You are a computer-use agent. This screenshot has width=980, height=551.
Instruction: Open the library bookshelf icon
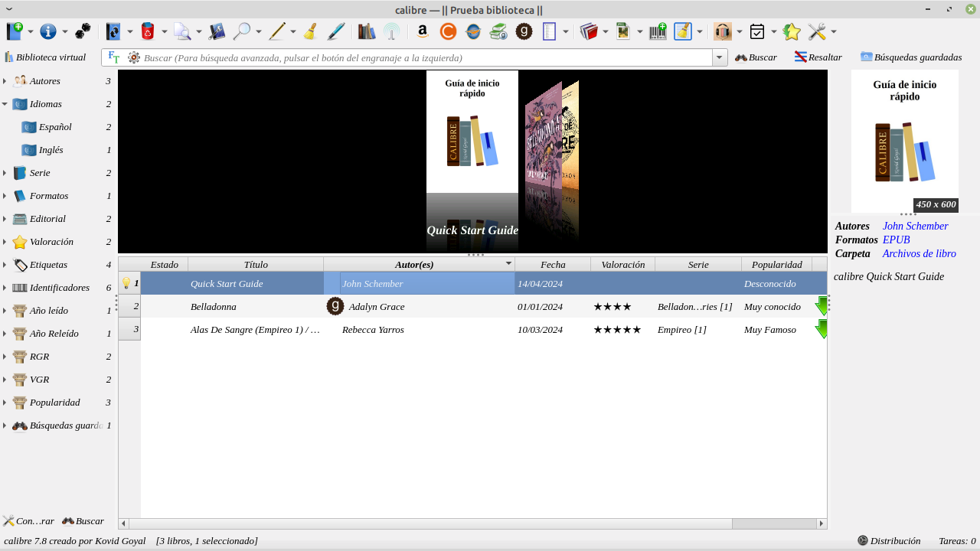pos(367,31)
